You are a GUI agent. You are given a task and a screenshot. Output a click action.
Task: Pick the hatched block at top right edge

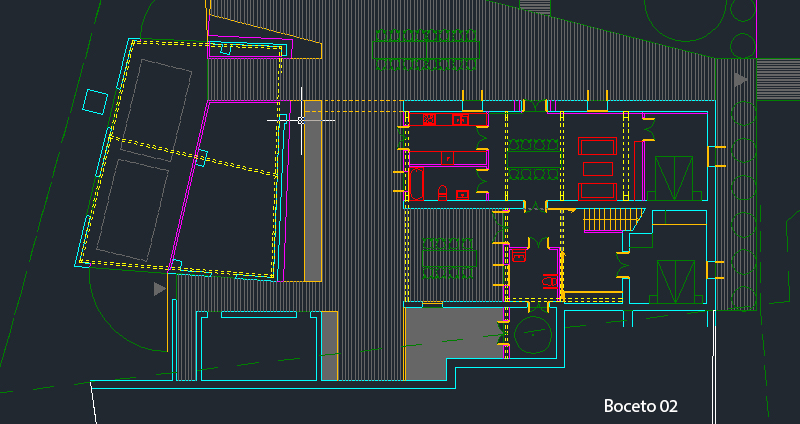tap(777, 77)
